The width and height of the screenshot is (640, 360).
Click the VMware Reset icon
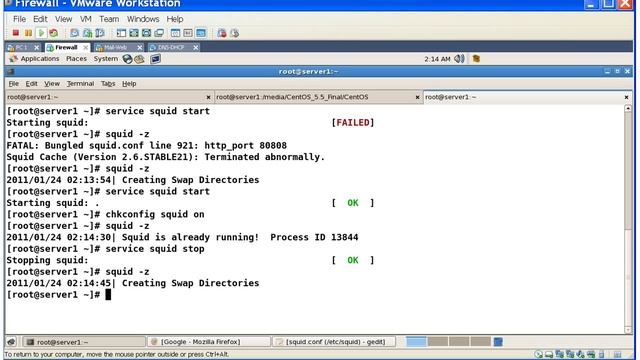pos(53,33)
